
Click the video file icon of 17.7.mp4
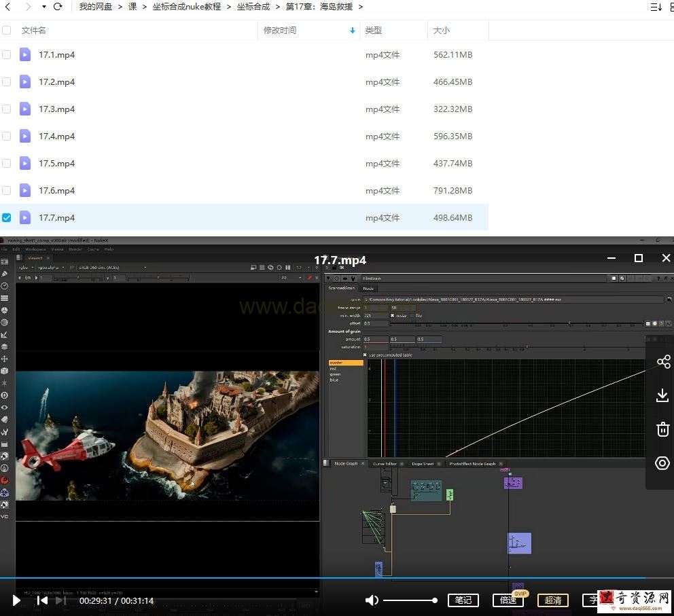(25, 218)
